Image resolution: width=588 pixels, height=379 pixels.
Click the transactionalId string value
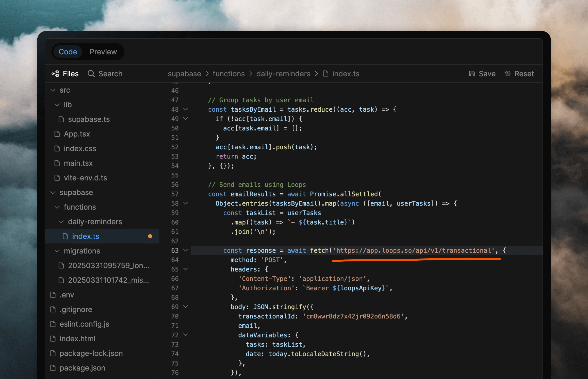(x=353, y=316)
